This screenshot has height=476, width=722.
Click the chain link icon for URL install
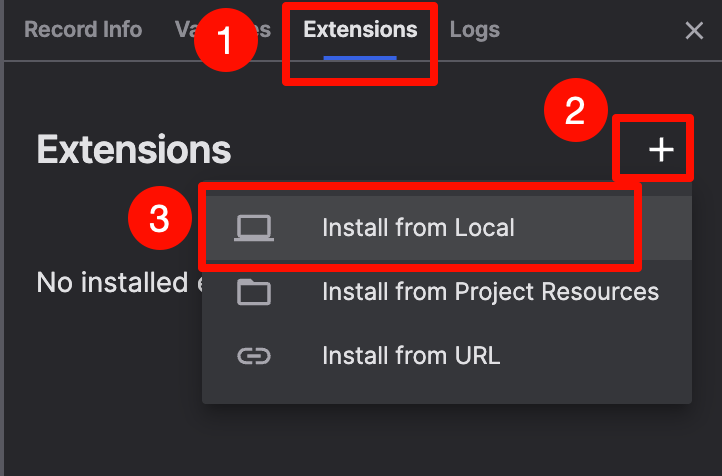[x=253, y=355]
